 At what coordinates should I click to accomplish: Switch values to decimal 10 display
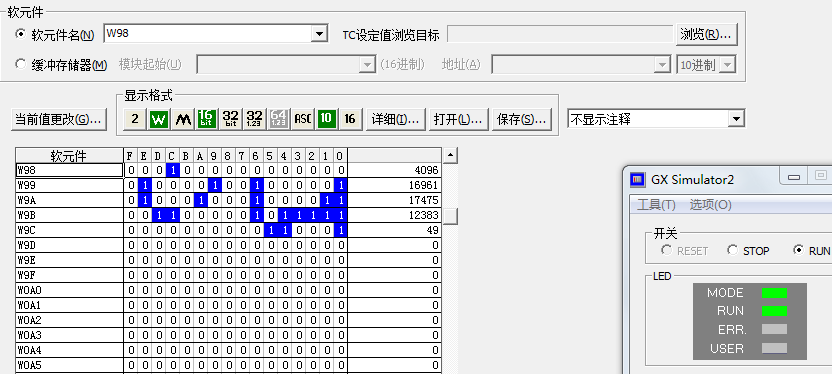tap(326, 119)
